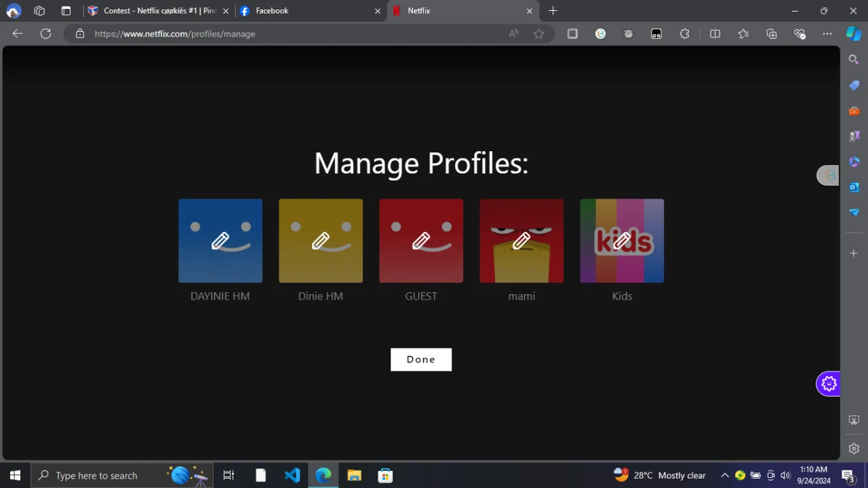Click the GUEST profile name
Viewport: 868px width, 488px height.
pos(421,296)
